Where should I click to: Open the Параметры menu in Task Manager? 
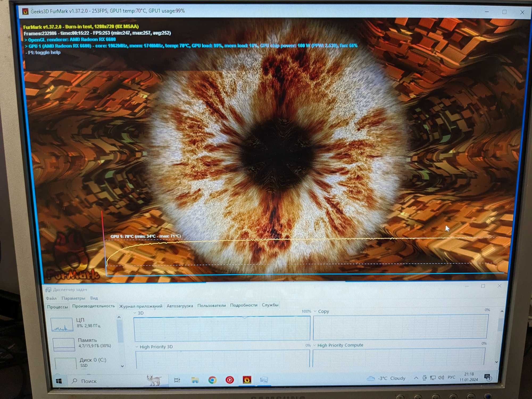point(73,298)
